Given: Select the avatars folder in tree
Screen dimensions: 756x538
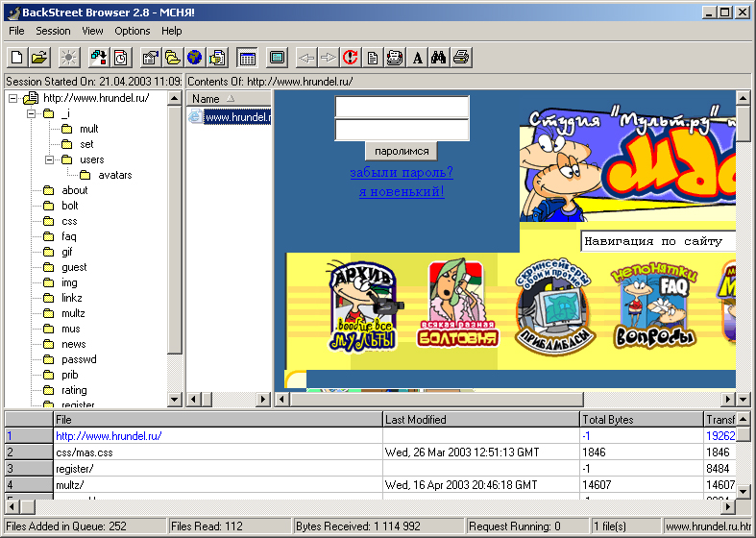Looking at the screenshot, I should (x=114, y=175).
